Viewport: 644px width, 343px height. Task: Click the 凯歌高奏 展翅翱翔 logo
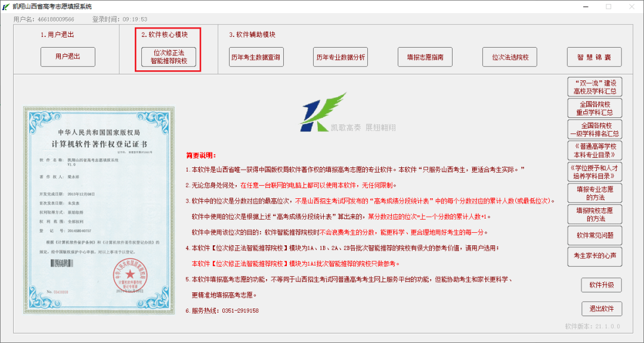348,113
